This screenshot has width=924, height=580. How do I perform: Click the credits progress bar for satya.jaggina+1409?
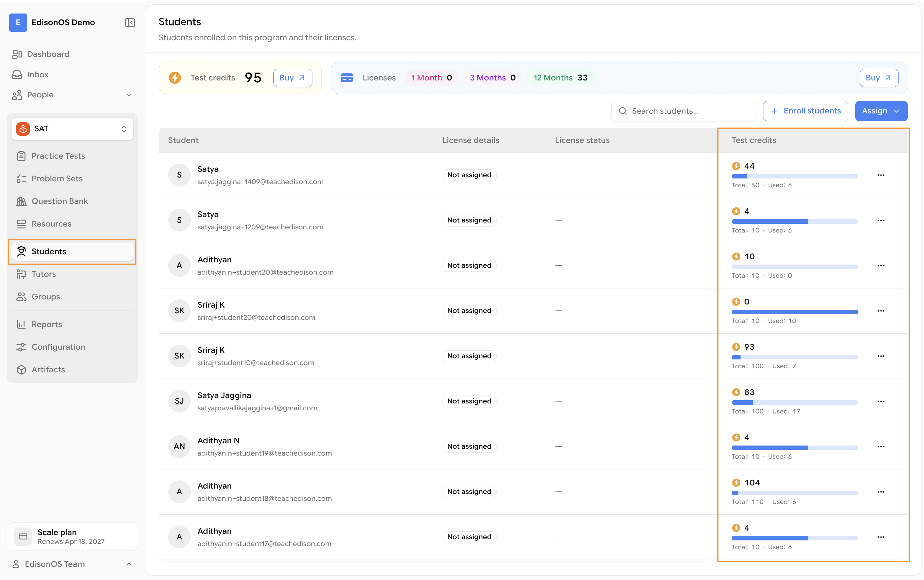tap(795, 177)
